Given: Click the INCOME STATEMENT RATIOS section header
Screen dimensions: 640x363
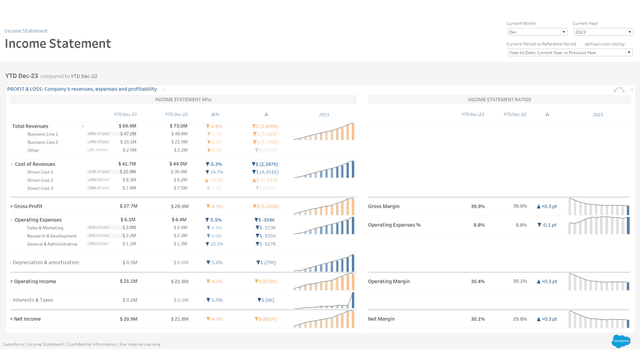Looking at the screenshot, I should tap(499, 100).
